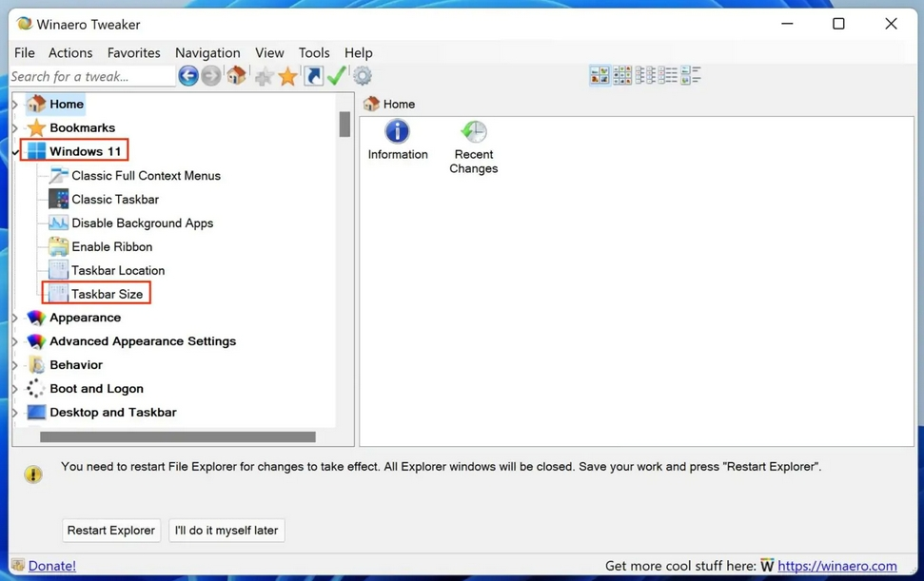Go back with the blue arrow button

pos(188,76)
